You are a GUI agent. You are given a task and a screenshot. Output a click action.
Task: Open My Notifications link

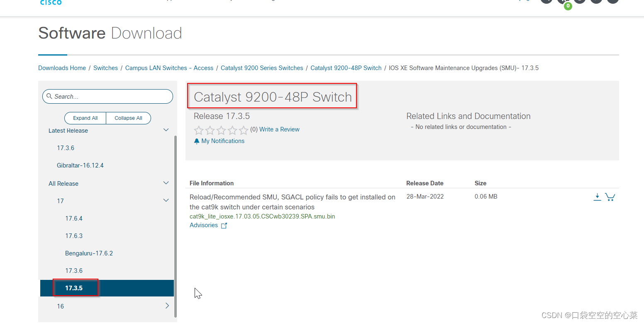coord(223,141)
